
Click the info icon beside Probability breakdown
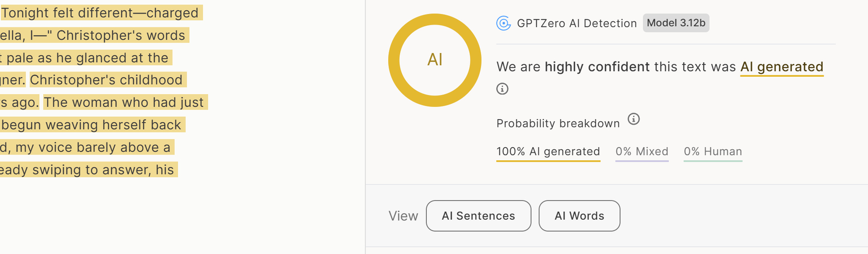pyautogui.click(x=634, y=119)
